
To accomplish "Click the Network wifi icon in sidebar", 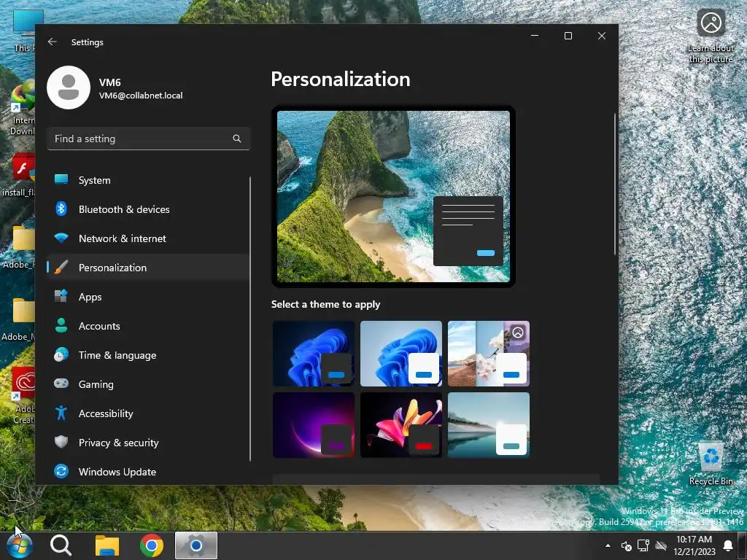I will [61, 238].
